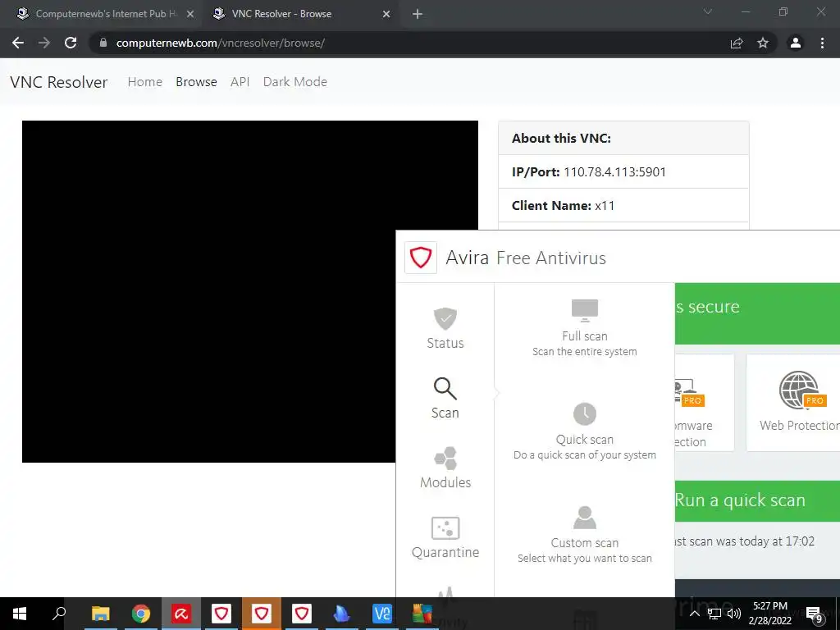The width and height of the screenshot is (840, 630).
Task: Open blue crystal app in taskbar
Action: click(342, 614)
